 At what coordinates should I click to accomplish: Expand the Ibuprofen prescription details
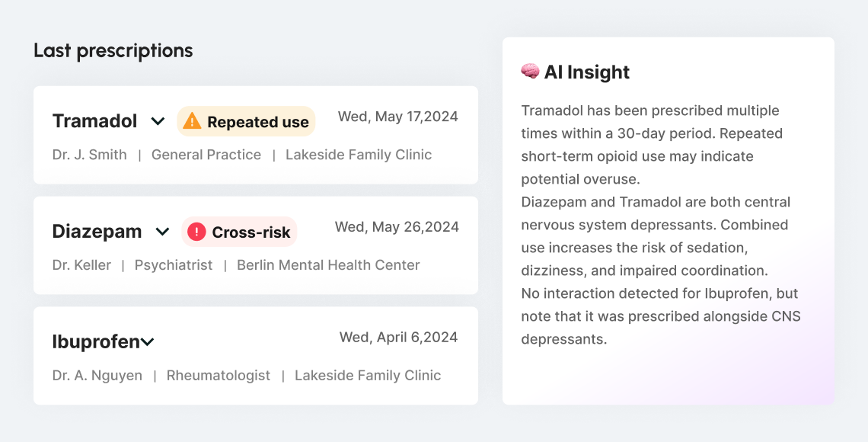pyautogui.click(x=148, y=341)
